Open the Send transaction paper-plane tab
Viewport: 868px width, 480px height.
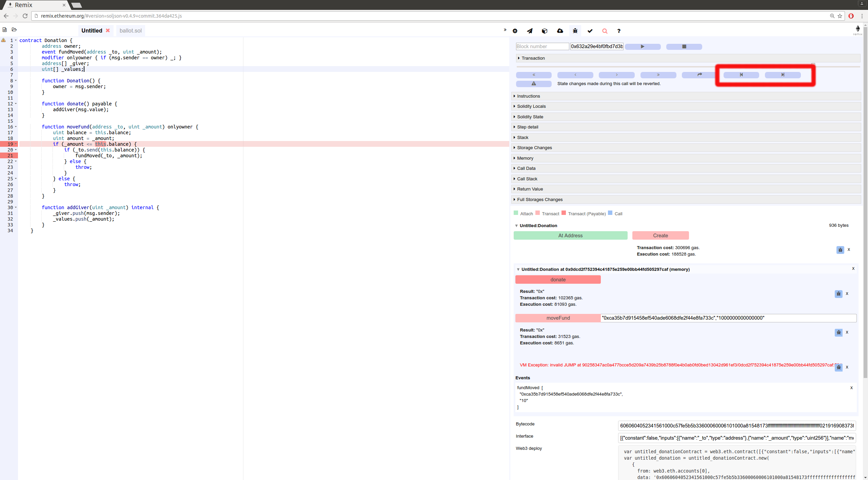tap(530, 31)
